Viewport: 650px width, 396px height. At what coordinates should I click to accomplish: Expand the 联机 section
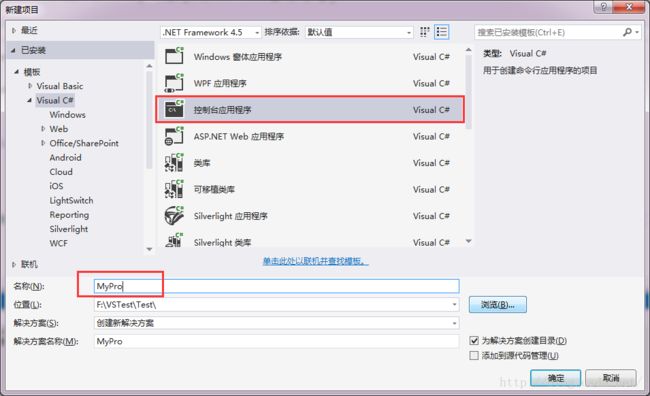pyautogui.click(x=14, y=264)
